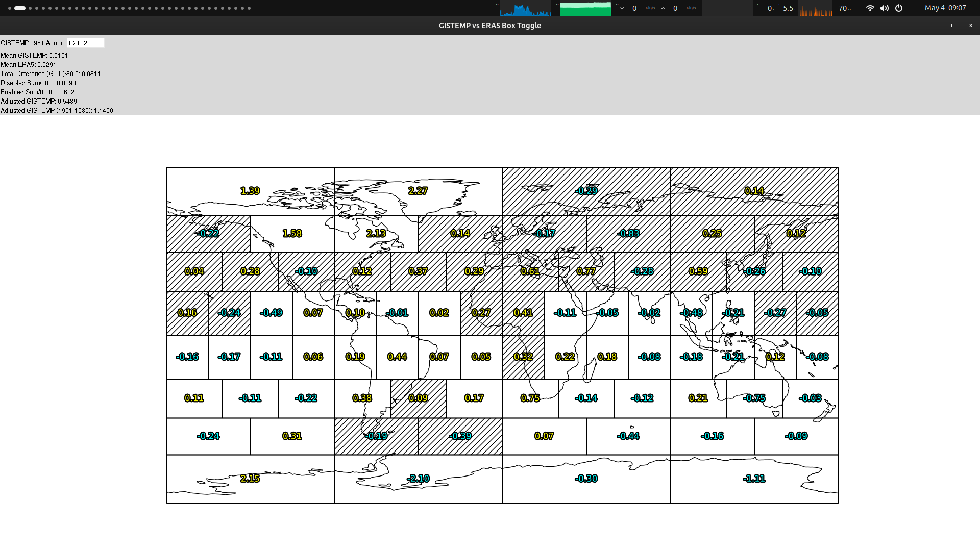This screenshot has height=551, width=980.
Task: Open the May 4 09:07 clock menu
Action: 945,8
